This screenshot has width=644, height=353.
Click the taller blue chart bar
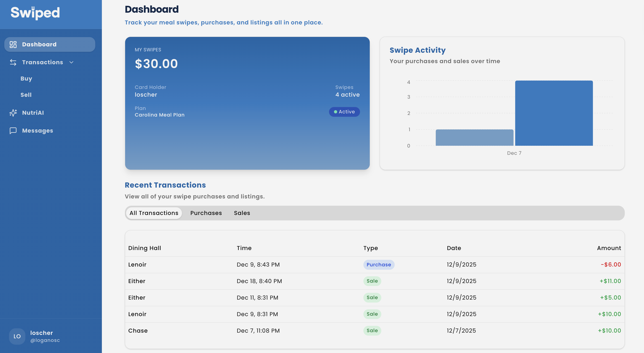tap(554, 113)
